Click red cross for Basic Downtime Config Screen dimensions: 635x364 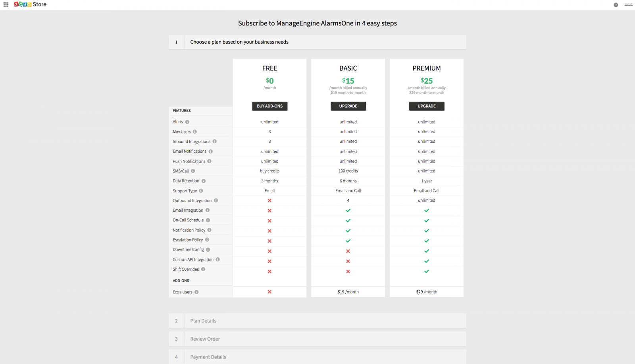tap(348, 251)
